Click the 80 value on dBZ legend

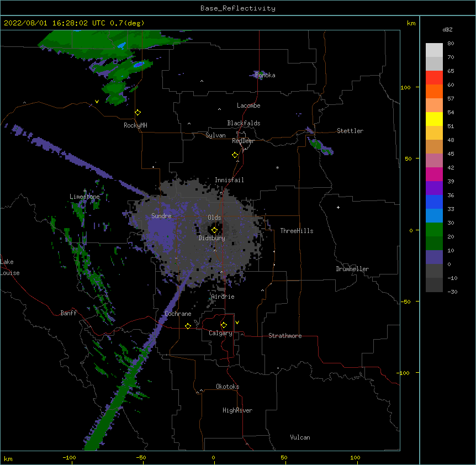451,44
